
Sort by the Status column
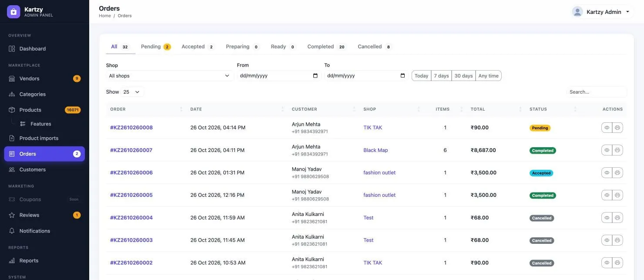click(553, 109)
